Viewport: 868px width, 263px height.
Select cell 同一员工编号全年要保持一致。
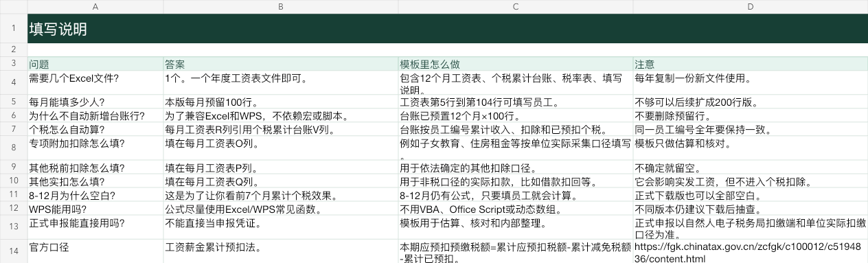click(751, 129)
